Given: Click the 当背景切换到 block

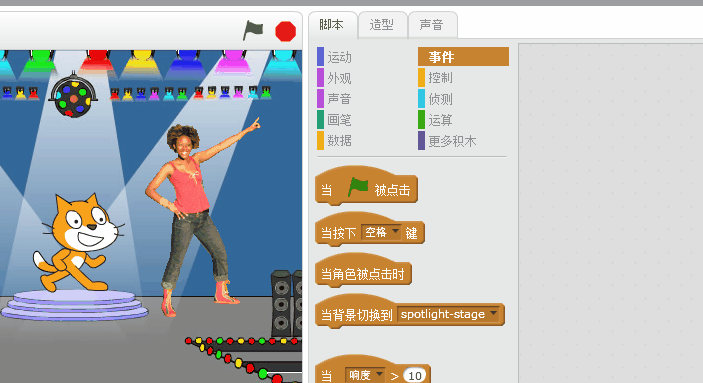Looking at the screenshot, I should pyautogui.click(x=410, y=312).
